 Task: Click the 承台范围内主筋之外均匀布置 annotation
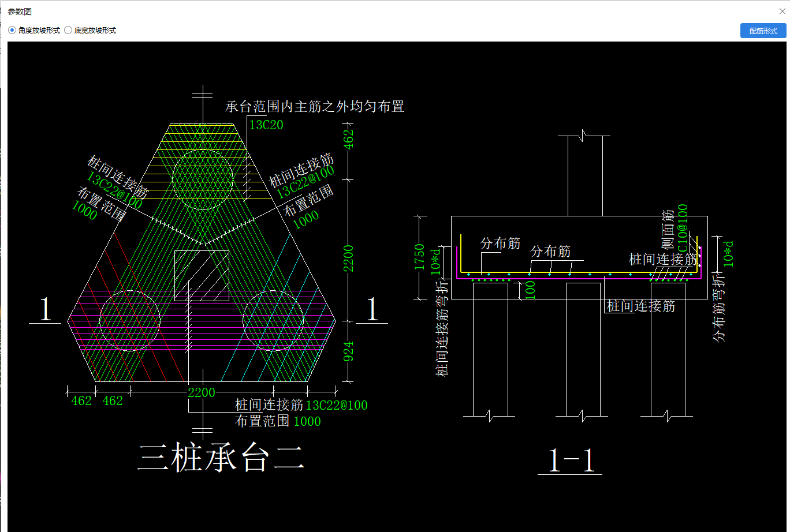[x=315, y=106]
